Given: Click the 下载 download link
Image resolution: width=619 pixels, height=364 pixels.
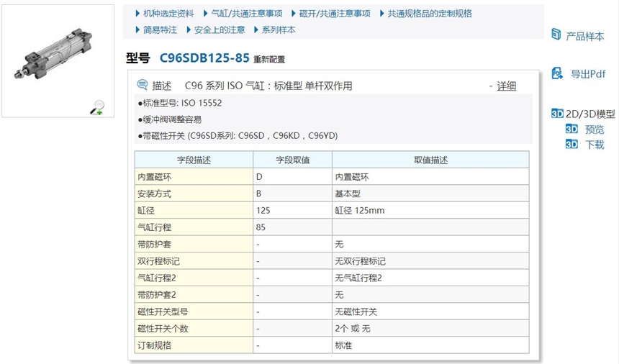Looking at the screenshot, I should click(595, 145).
